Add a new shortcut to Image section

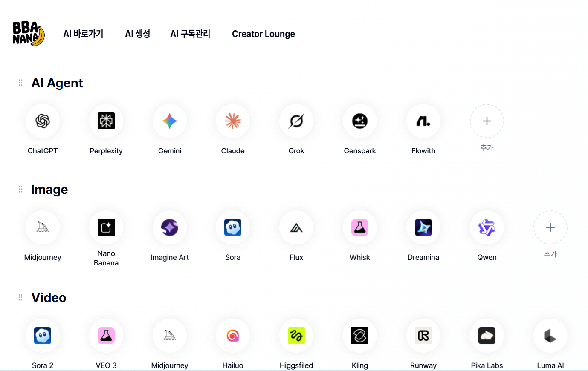click(x=550, y=227)
